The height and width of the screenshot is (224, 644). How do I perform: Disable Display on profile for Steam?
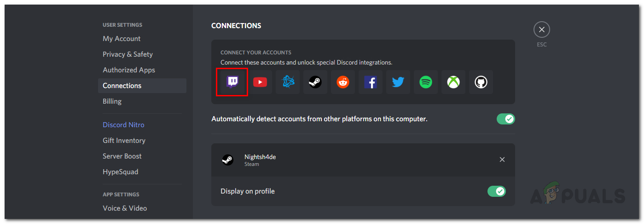coord(496,191)
